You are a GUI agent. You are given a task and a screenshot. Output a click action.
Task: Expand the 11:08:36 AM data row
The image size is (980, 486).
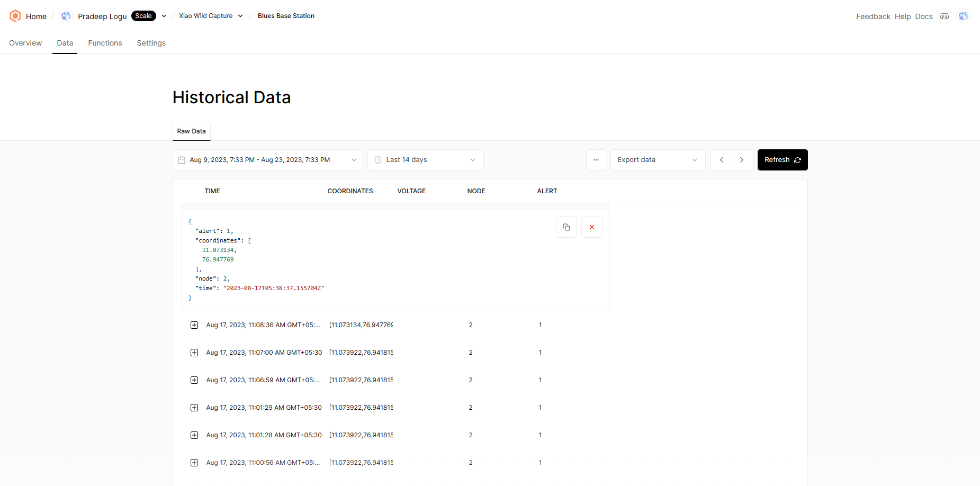click(x=194, y=325)
